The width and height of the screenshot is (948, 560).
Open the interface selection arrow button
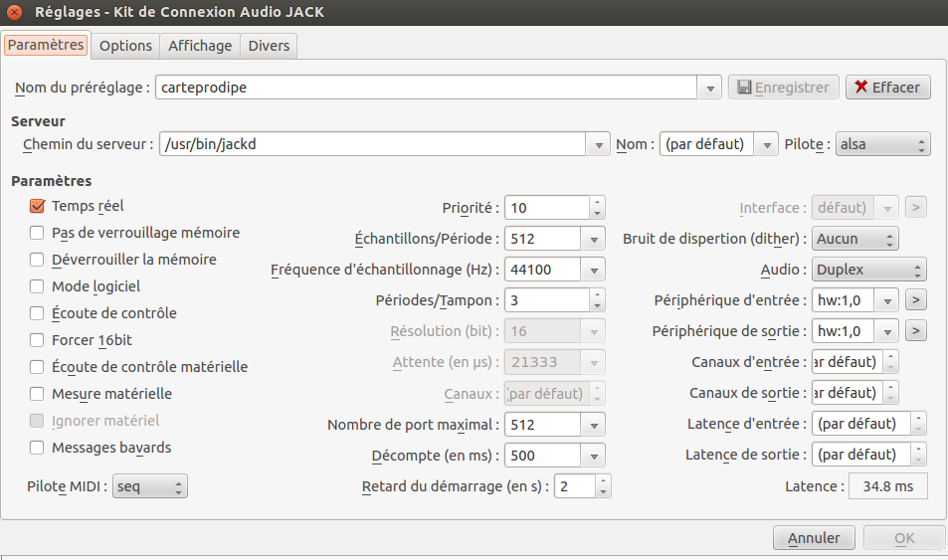pos(916,208)
